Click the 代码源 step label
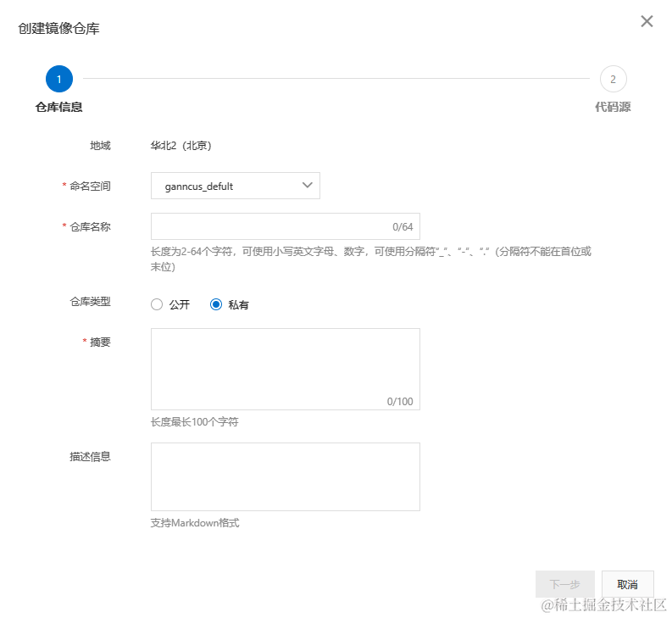 click(x=613, y=107)
